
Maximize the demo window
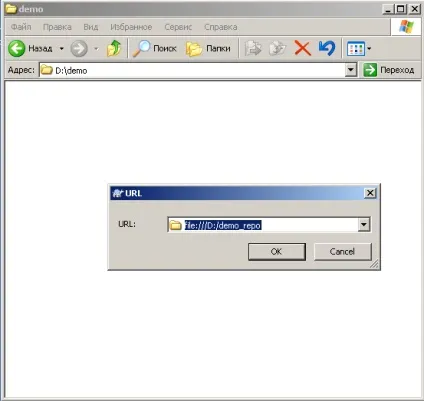(x=401, y=9)
